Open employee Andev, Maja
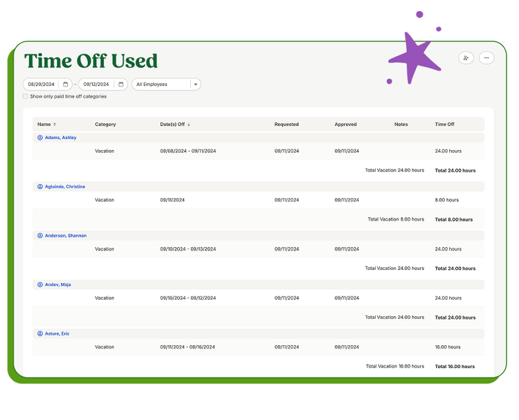The width and height of the screenshot is (519, 420). pyautogui.click(x=58, y=284)
